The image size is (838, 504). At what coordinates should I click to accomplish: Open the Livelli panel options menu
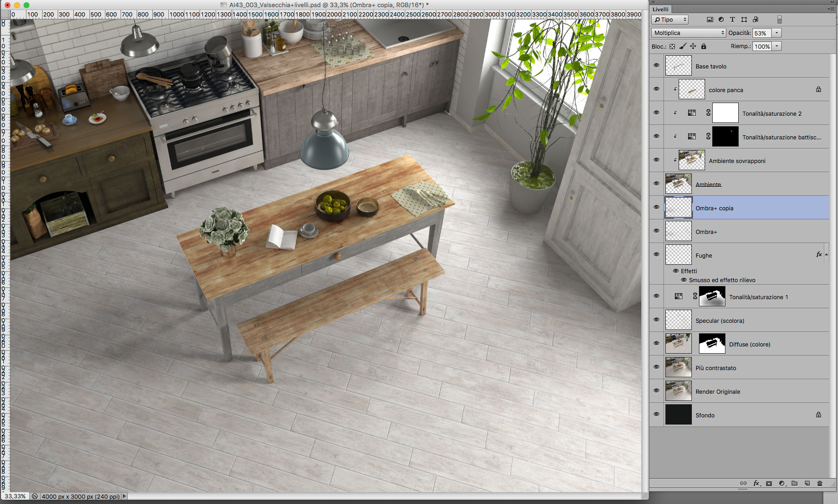coord(831,9)
